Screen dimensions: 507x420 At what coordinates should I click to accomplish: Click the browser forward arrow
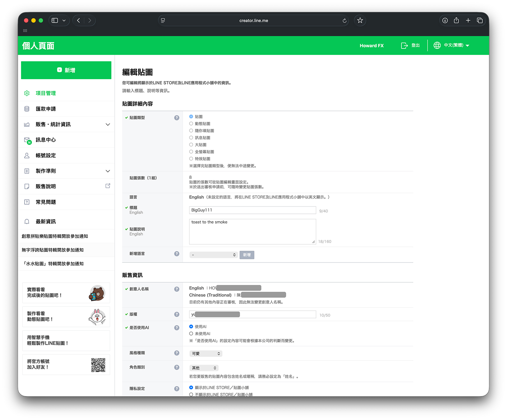point(90,20)
